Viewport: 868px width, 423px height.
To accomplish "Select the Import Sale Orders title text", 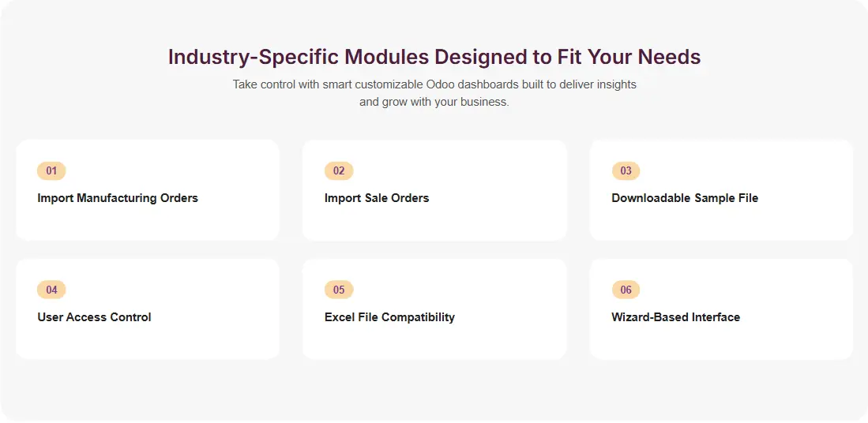I will 377,198.
